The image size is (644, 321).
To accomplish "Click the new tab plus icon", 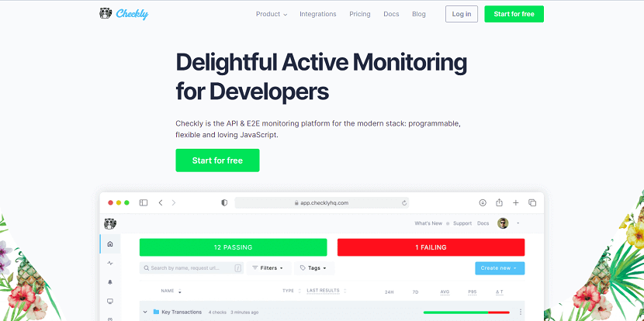I will click(x=516, y=203).
